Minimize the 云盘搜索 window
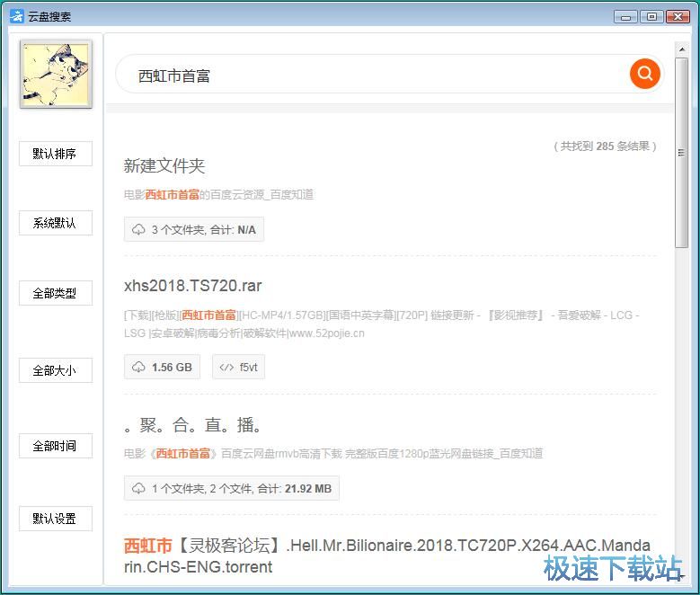700x595 pixels. pyautogui.click(x=626, y=16)
